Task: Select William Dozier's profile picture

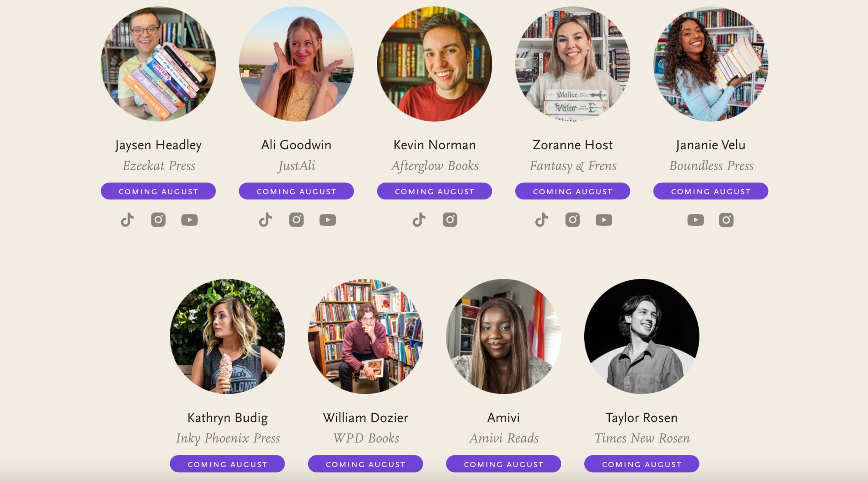Action: [365, 336]
